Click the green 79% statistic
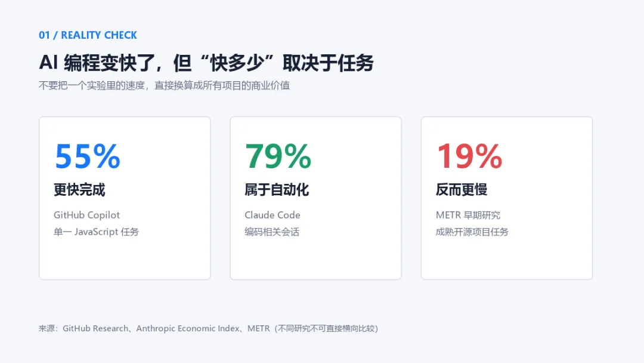 [278, 156]
